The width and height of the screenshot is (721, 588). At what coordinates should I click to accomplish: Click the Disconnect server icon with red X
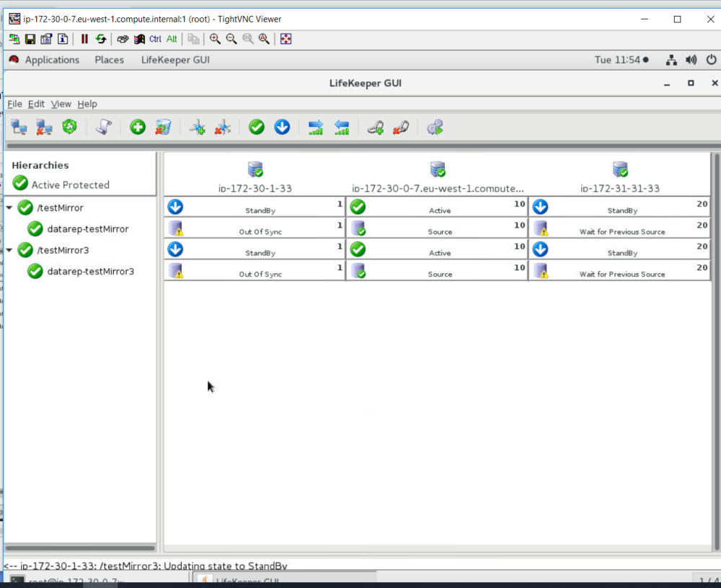point(44,128)
